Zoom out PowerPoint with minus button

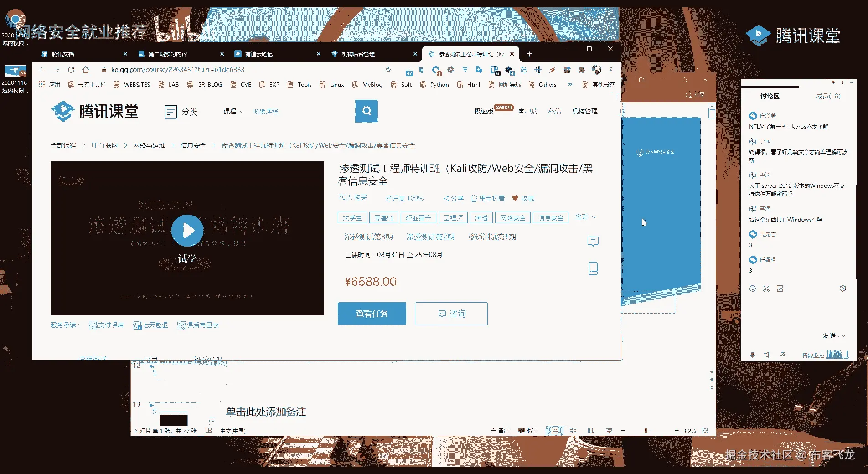pyautogui.click(x=623, y=430)
